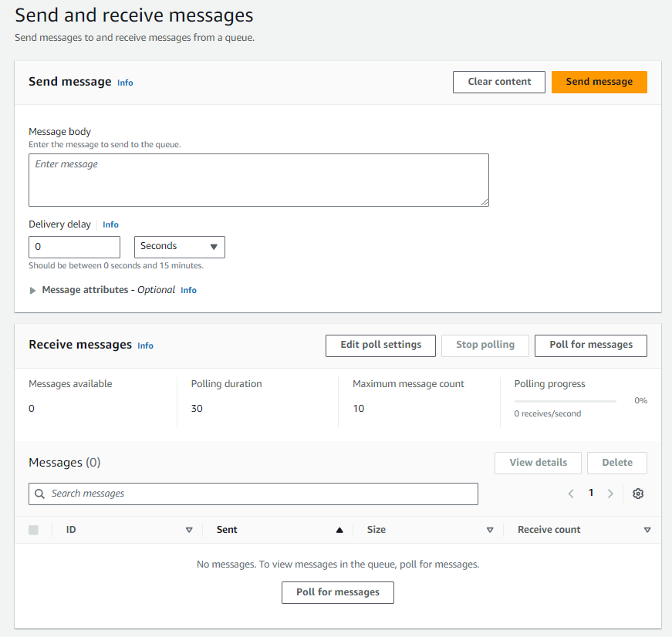Click the search magnifier in Messages panel
The image size is (672, 637).
[x=39, y=494]
